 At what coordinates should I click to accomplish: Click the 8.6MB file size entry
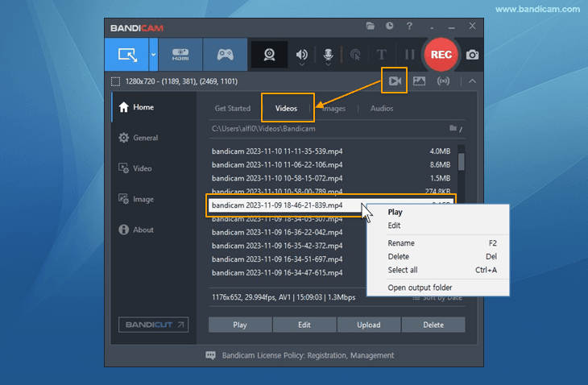[x=440, y=165]
